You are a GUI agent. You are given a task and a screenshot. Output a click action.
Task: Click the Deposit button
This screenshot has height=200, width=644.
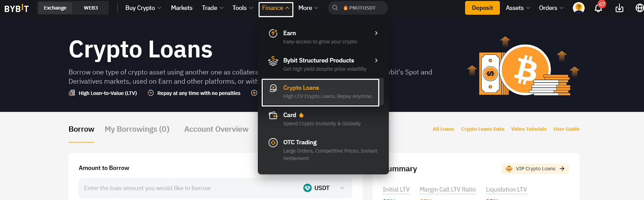click(x=482, y=8)
